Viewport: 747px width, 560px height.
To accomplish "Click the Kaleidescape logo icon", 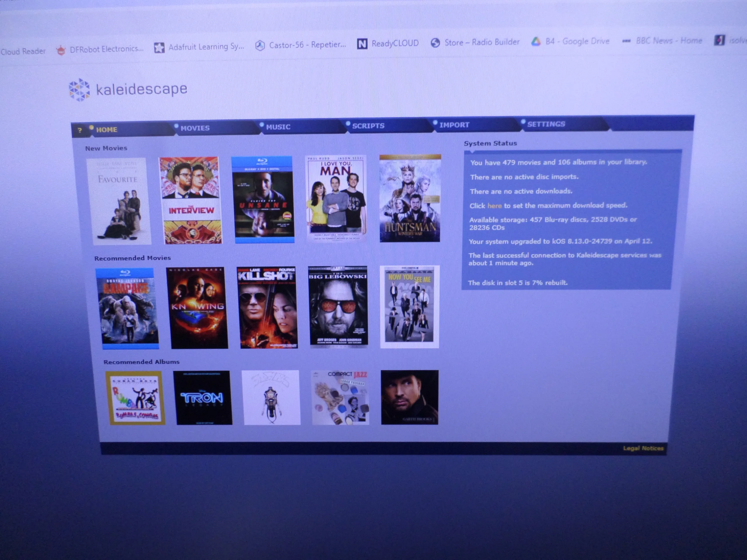I will click(x=80, y=90).
